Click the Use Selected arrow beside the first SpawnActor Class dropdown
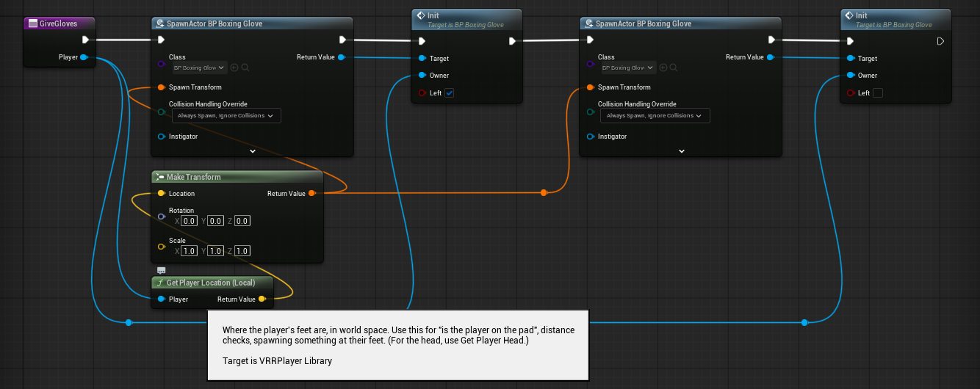980x389 pixels. (x=235, y=68)
